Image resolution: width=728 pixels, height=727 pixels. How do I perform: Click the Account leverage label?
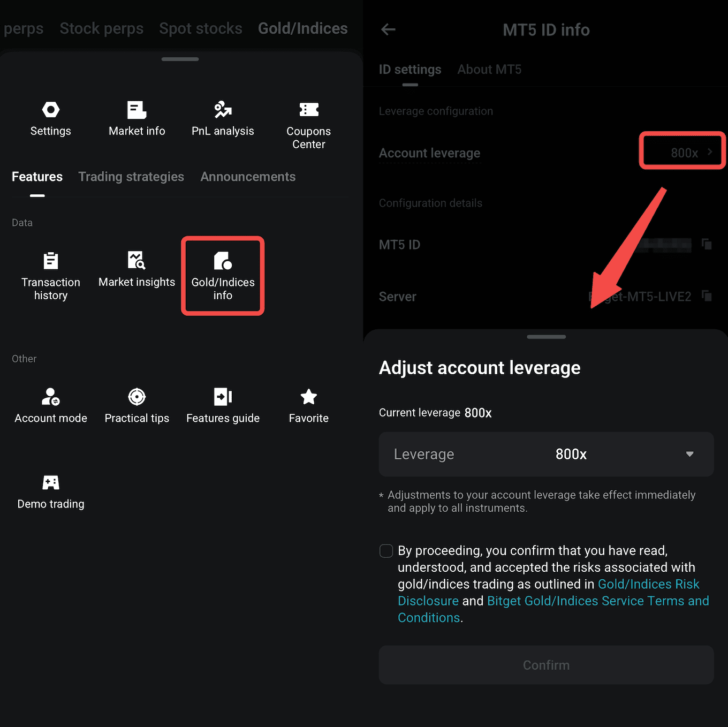429,153
